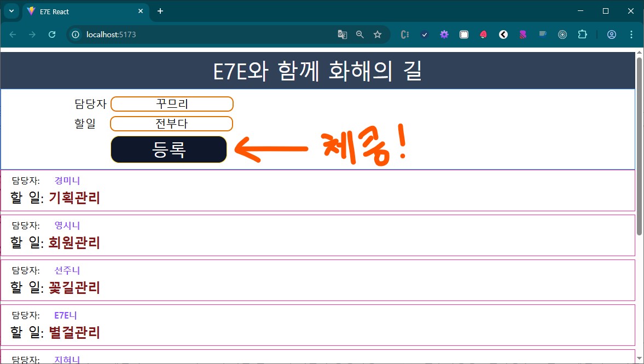Click the browser forward arrow

(32, 34)
